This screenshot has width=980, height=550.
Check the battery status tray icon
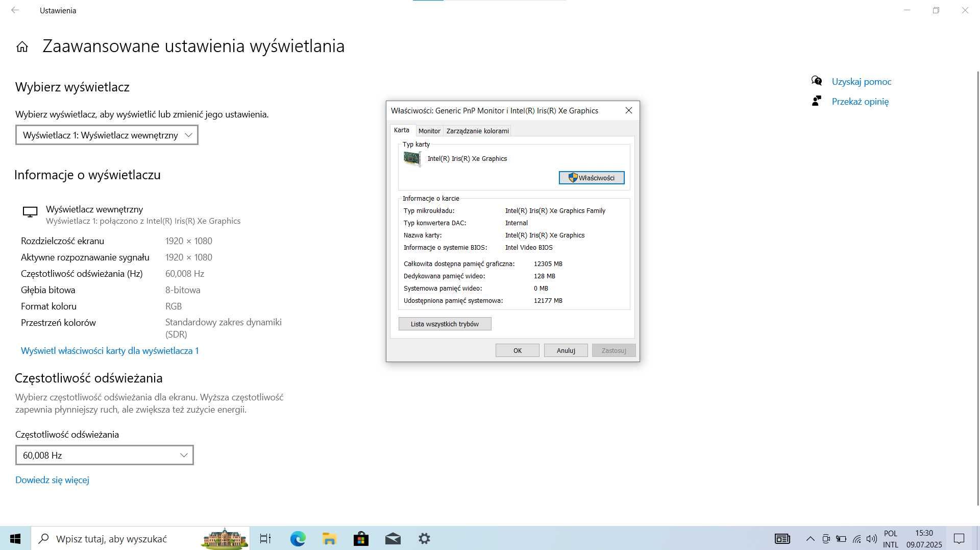841,538
